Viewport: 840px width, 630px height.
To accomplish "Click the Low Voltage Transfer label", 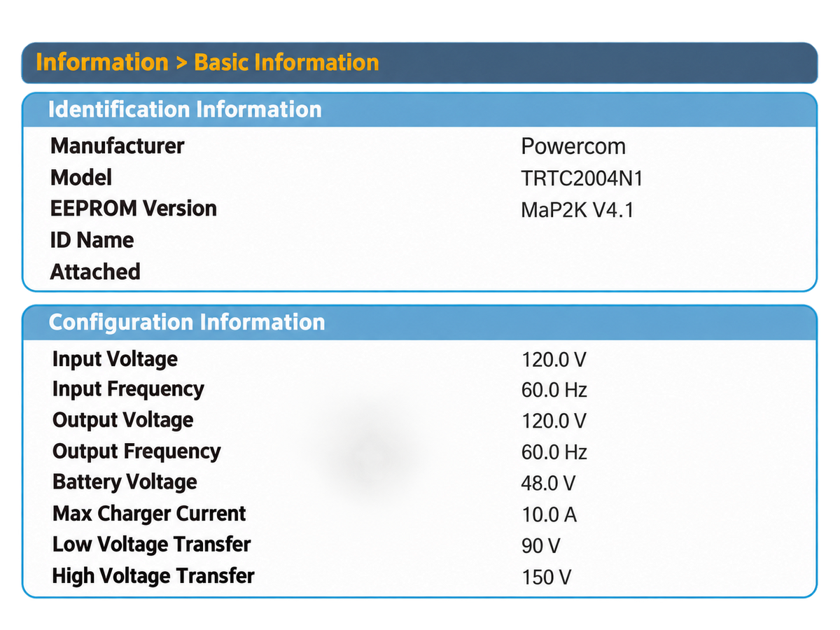I will 151,545.
